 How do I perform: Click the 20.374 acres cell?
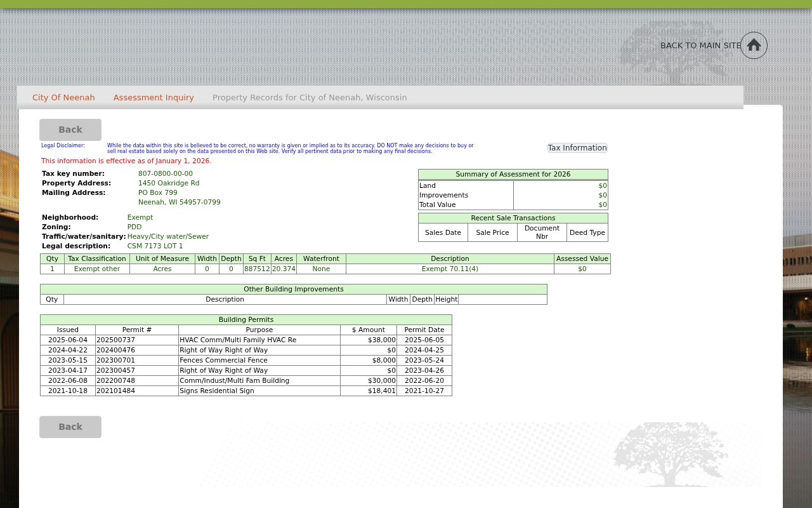(284, 269)
